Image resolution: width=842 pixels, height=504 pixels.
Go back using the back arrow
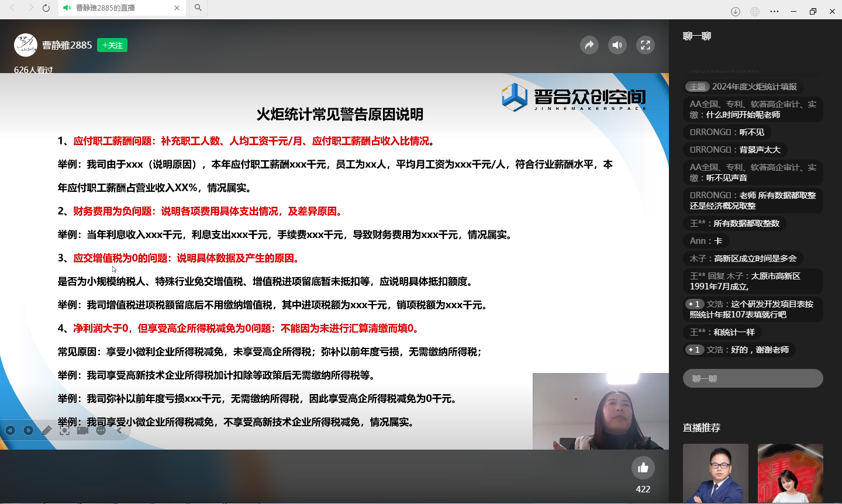(12, 8)
